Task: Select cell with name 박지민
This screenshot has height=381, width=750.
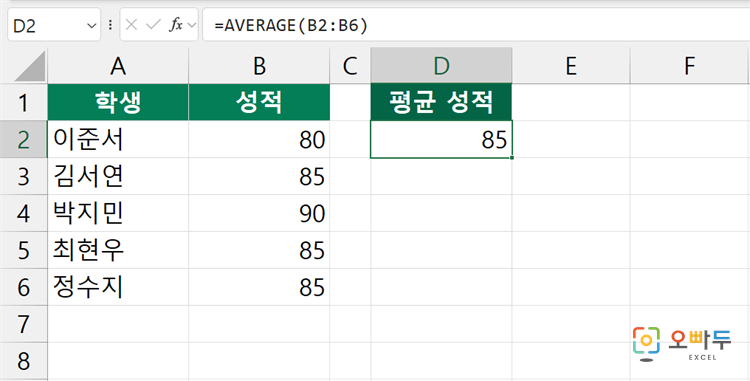Action: pos(118,213)
